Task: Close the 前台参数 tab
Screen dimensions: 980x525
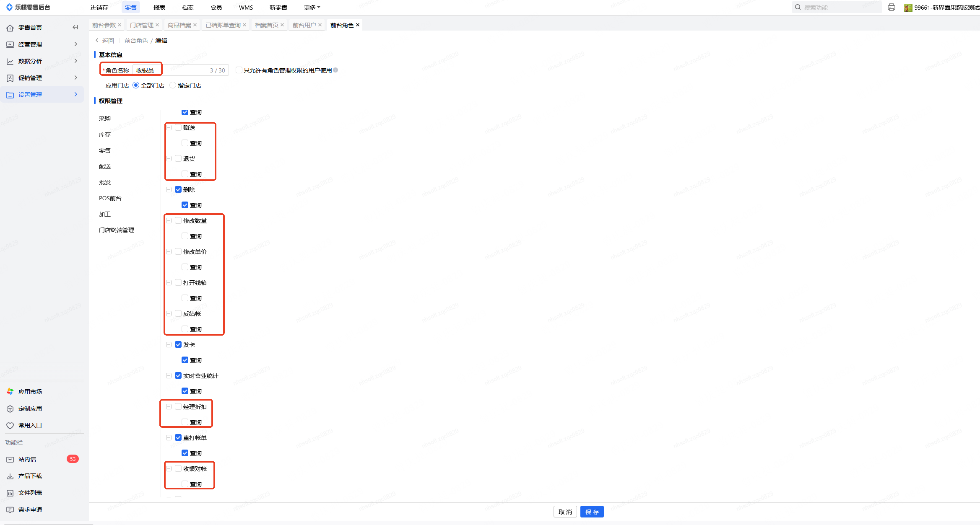Action: coord(120,25)
